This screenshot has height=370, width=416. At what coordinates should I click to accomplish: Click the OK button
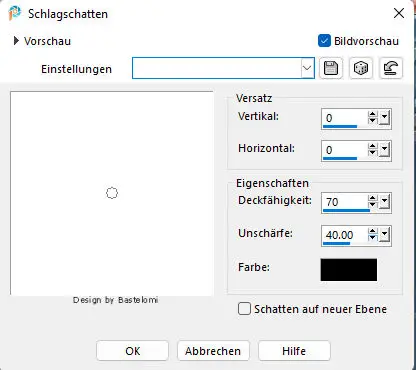click(132, 351)
